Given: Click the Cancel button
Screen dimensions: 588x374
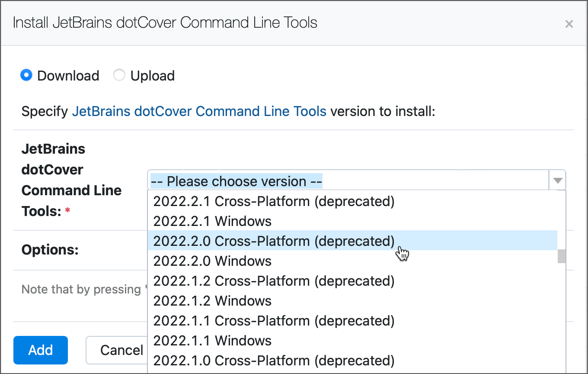Looking at the screenshot, I should pyautogui.click(x=121, y=350).
